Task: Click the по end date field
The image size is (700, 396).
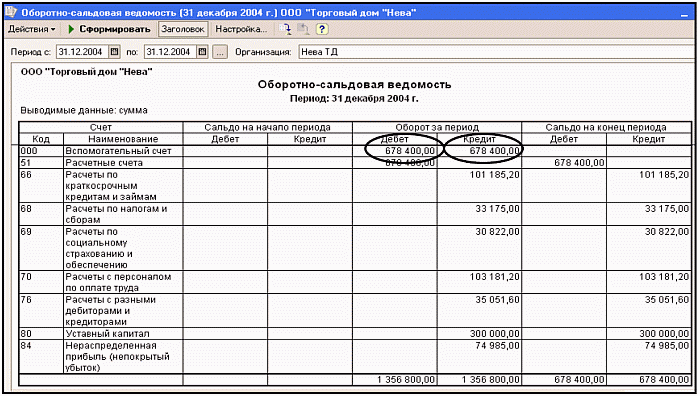Action: [x=171, y=52]
